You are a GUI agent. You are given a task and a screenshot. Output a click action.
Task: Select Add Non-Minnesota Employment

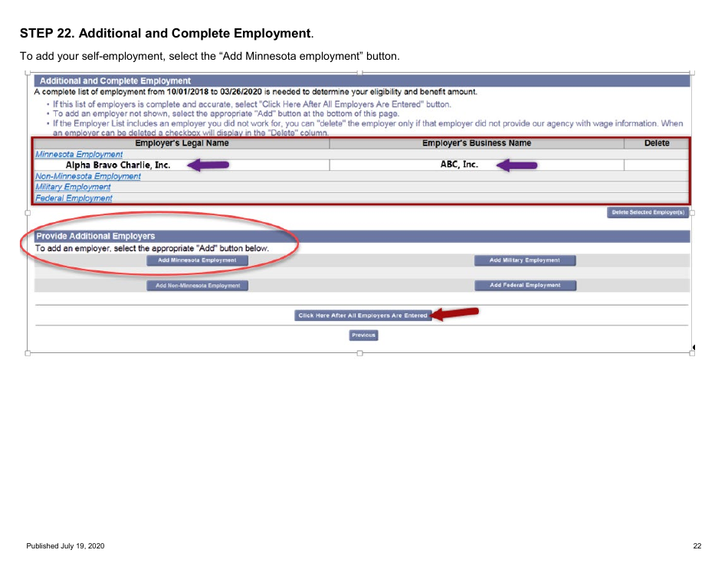[198, 285]
